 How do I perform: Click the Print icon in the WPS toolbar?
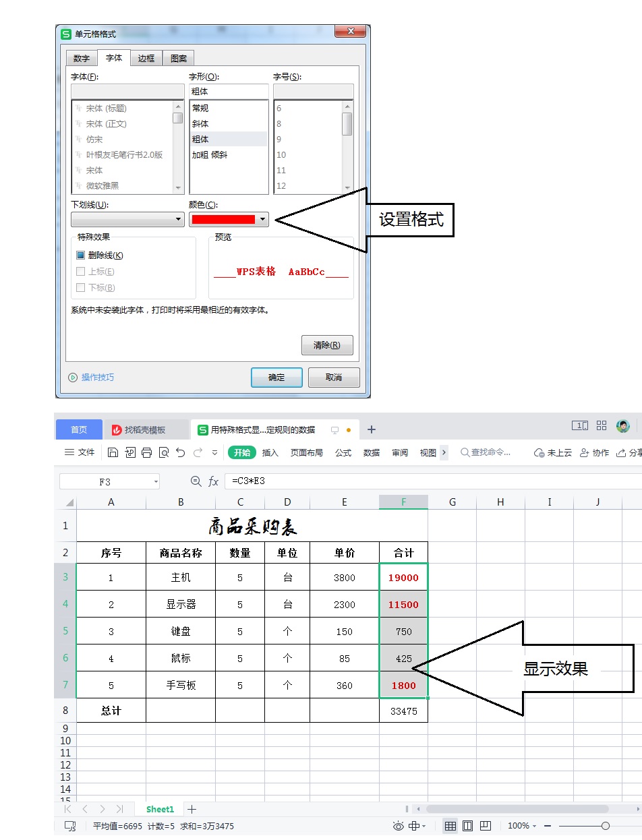(x=146, y=452)
